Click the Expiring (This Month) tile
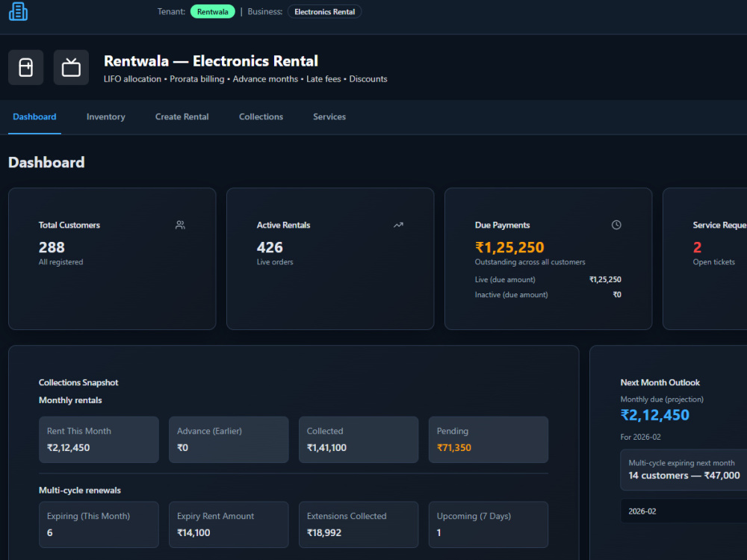 [99, 524]
